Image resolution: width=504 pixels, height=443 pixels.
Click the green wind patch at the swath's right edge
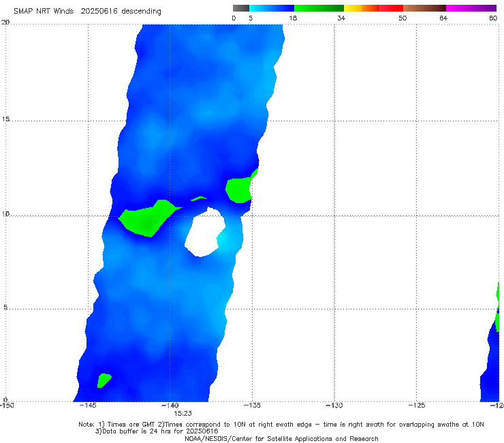(240, 190)
